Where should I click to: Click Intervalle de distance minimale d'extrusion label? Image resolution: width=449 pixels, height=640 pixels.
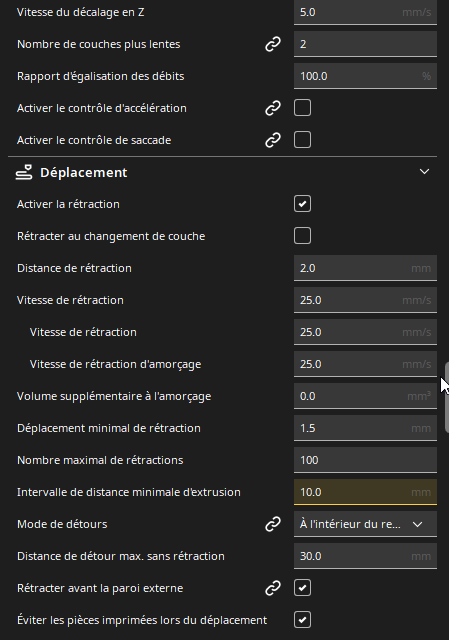129,492
